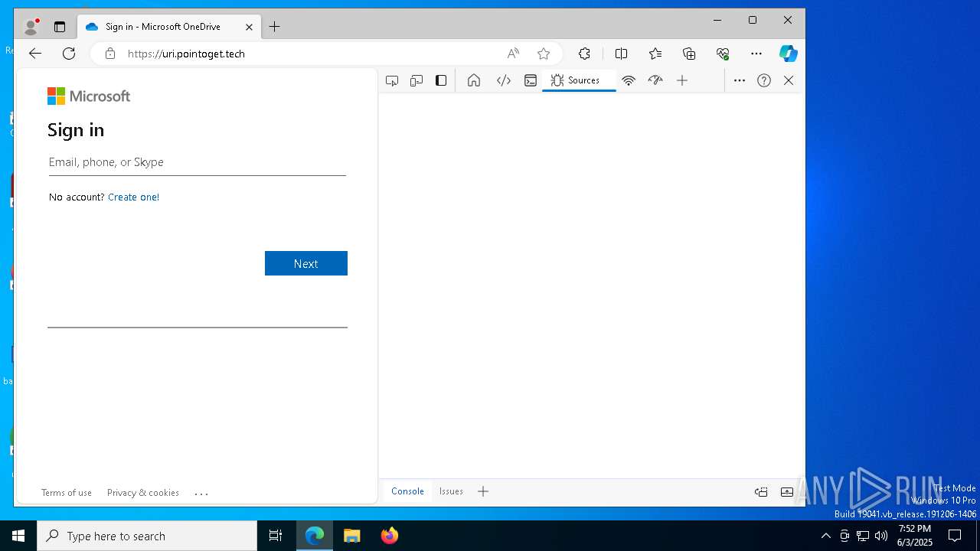Click the address bar URL
This screenshot has height=551, width=980.
click(x=186, y=54)
